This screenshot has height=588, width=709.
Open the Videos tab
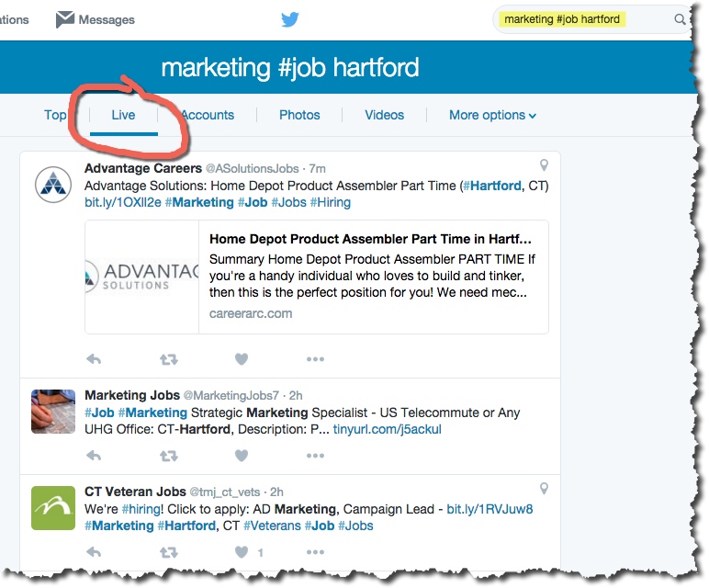tap(384, 115)
